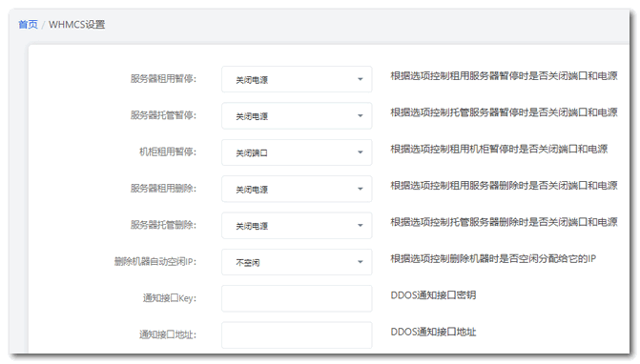
Task: Click the arrow icon beside 不空闲
Action: 360,262
